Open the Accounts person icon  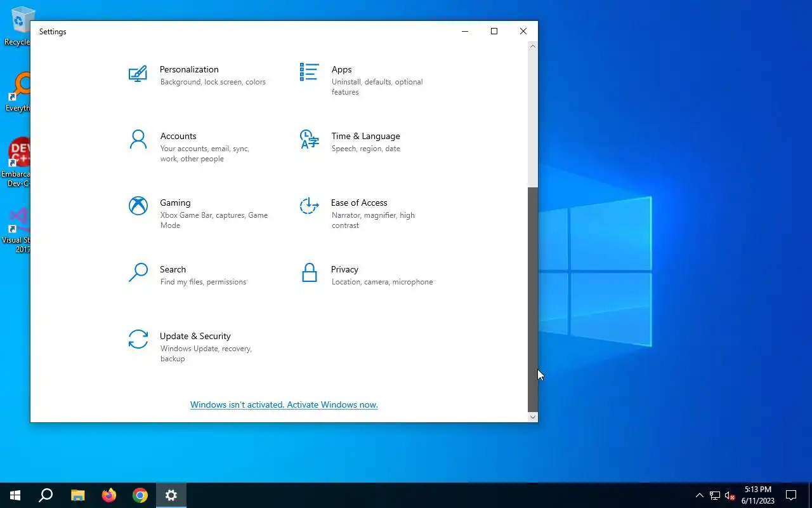pos(138,140)
